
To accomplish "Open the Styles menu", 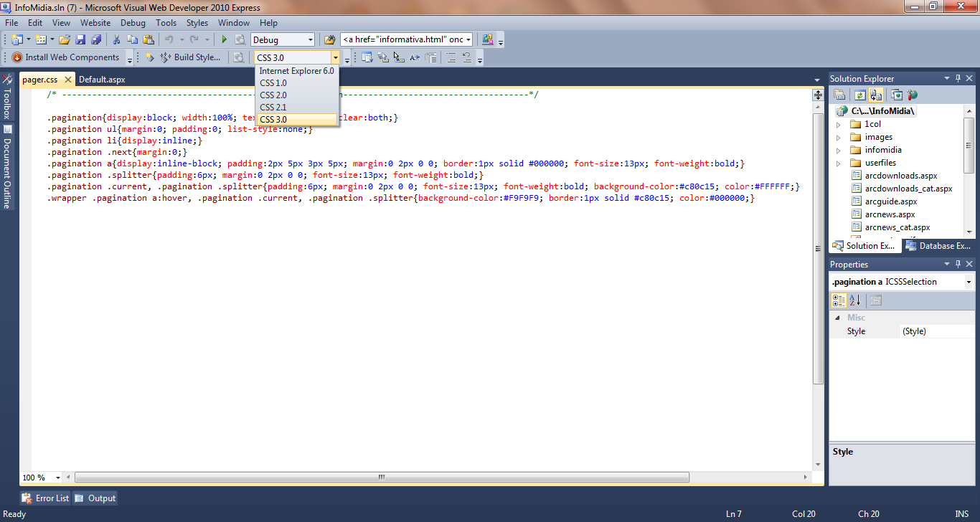I will (197, 23).
